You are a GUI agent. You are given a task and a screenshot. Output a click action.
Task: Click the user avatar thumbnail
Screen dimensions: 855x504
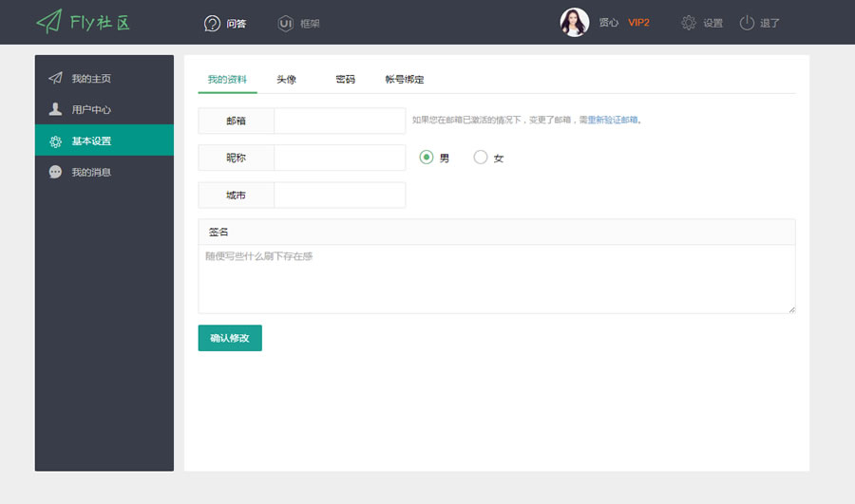click(575, 23)
